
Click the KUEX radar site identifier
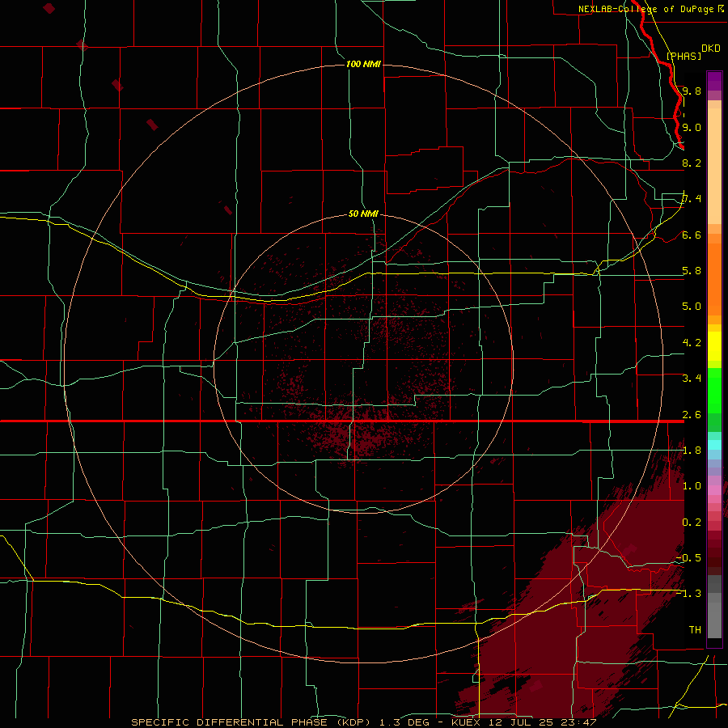tap(466, 722)
